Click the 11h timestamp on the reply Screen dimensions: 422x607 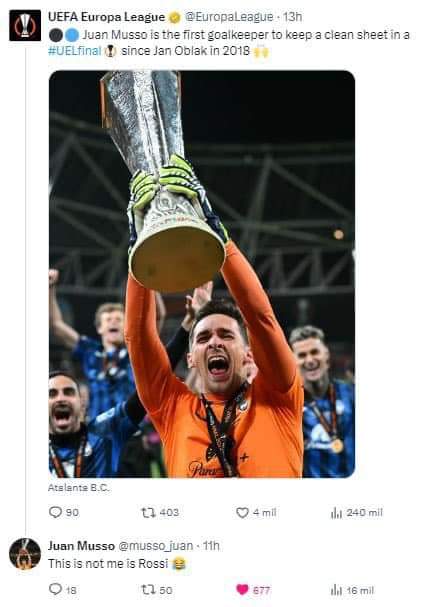[211, 546]
